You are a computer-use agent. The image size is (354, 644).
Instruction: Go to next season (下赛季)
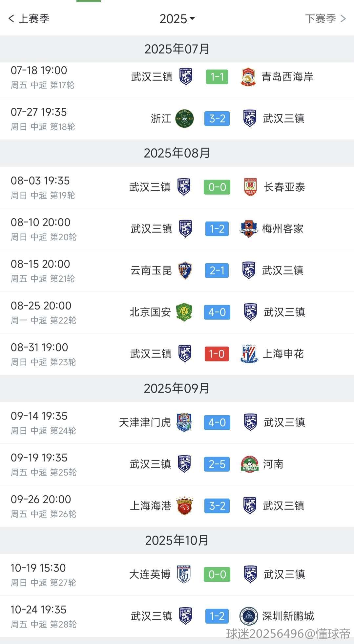point(325,19)
